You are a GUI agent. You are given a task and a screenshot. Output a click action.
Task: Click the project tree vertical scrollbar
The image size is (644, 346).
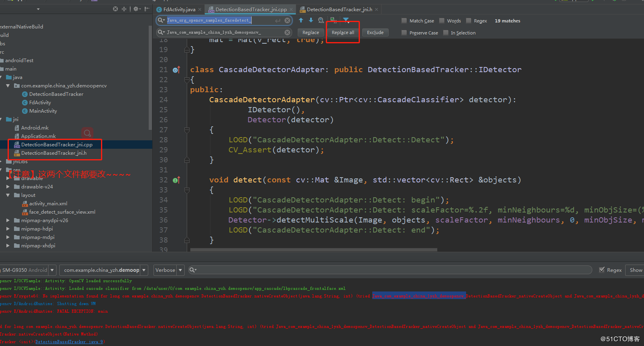(150, 78)
